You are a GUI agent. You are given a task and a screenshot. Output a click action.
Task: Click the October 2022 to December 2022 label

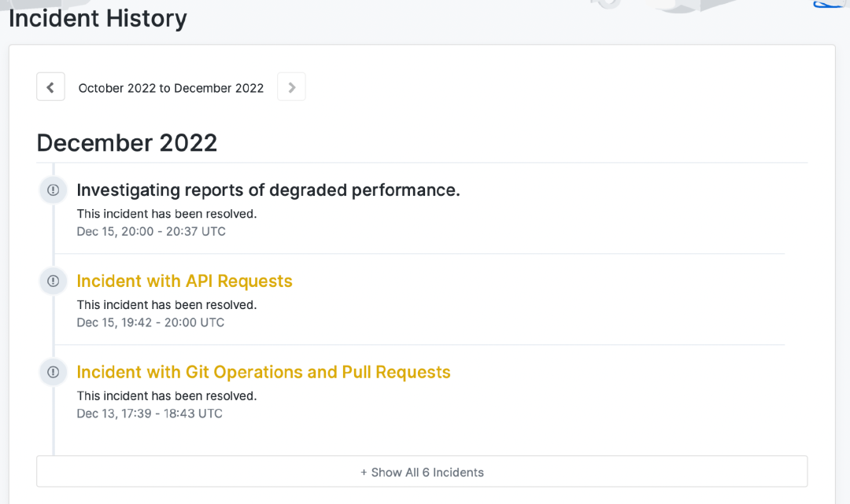(x=171, y=88)
